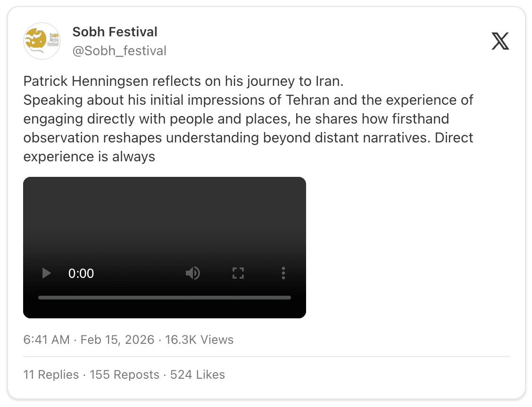
Task: Click the @Sobh_festival handle
Action: point(119,50)
